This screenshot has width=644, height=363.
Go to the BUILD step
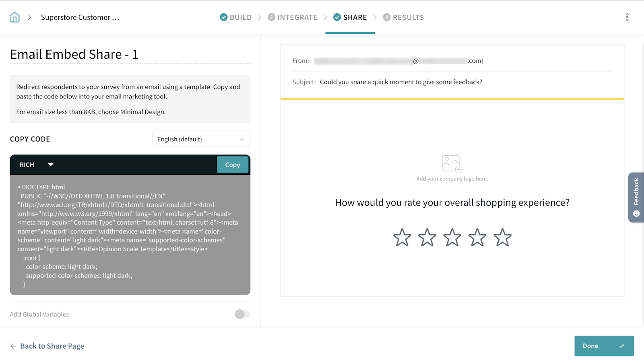(x=236, y=17)
